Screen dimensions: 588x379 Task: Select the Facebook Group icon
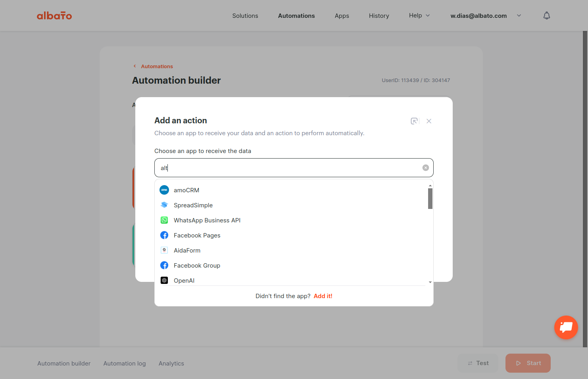pyautogui.click(x=164, y=265)
